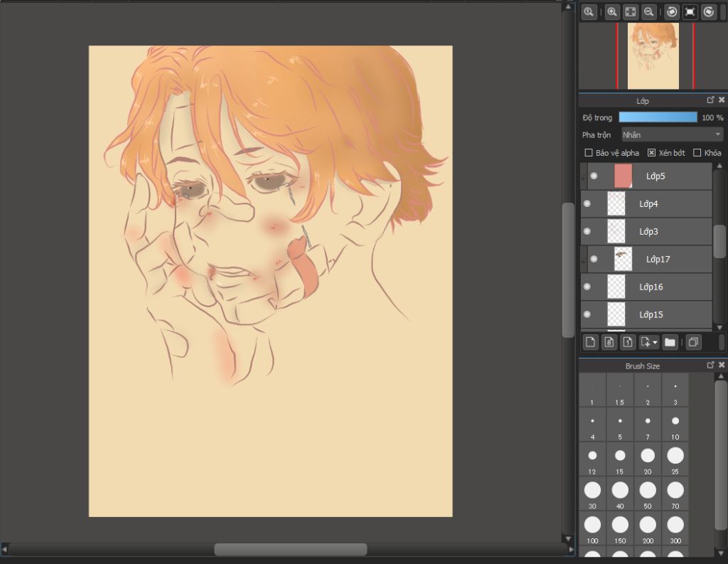Hide layer Lớp5
This screenshot has height=564, width=728.
click(x=594, y=176)
